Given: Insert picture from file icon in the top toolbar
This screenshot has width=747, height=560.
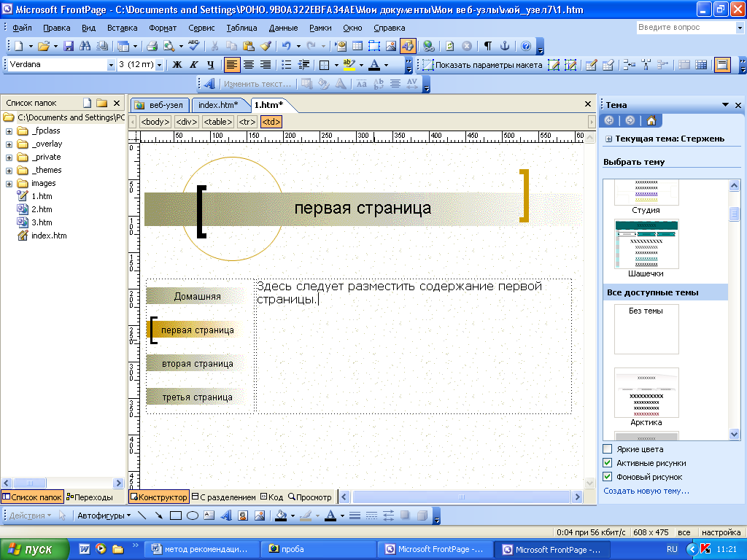Looking at the screenshot, I should (391, 46).
